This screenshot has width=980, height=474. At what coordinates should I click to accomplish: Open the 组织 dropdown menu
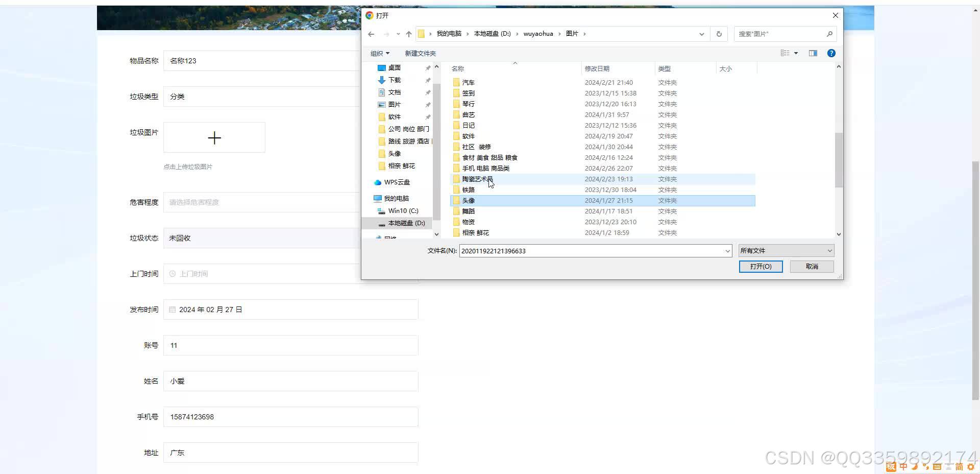coord(380,53)
